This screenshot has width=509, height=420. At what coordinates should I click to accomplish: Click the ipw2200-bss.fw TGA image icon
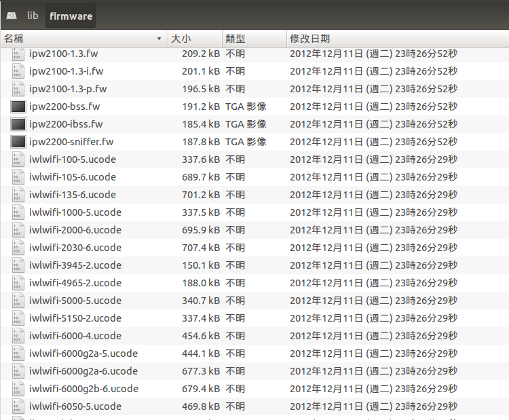(x=18, y=107)
